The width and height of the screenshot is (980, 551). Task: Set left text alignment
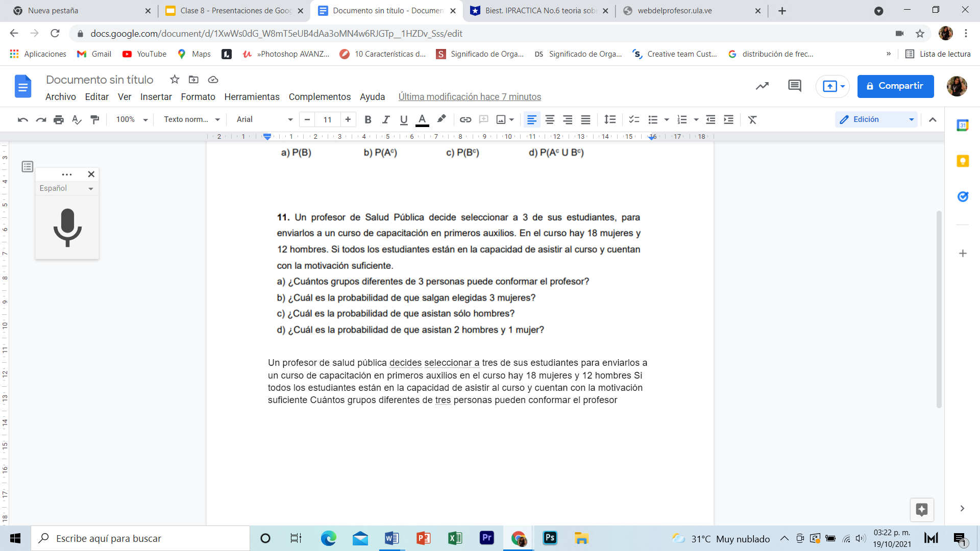[x=531, y=119]
